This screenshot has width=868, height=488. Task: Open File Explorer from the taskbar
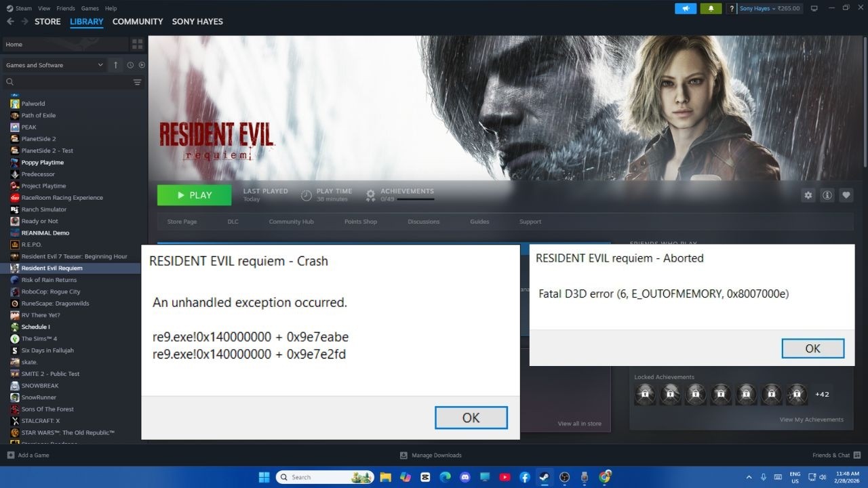click(x=385, y=477)
